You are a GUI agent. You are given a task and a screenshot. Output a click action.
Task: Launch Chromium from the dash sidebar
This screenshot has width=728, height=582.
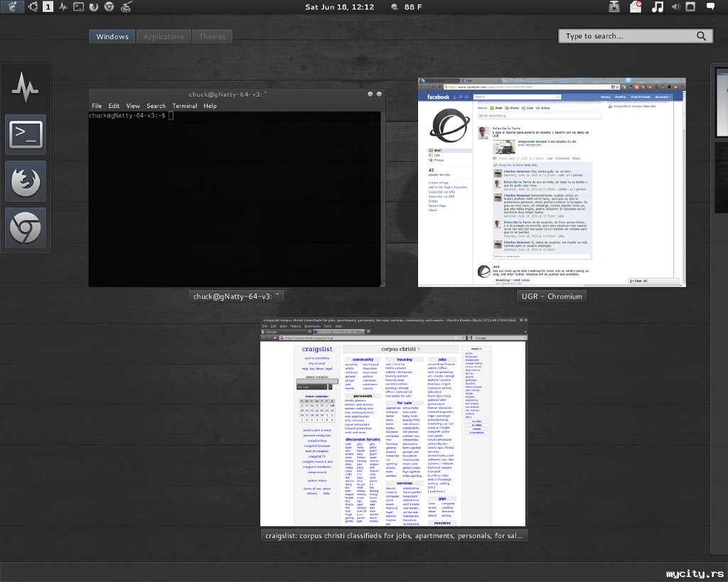26,228
